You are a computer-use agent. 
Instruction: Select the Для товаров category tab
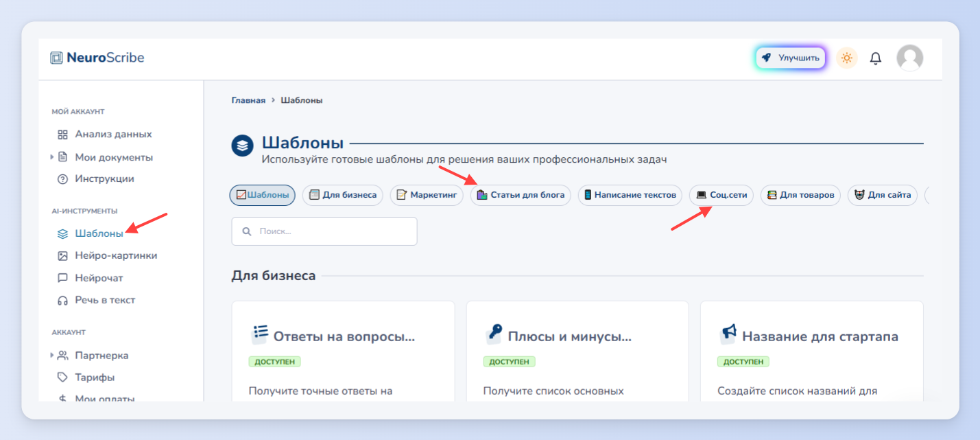[x=800, y=195]
